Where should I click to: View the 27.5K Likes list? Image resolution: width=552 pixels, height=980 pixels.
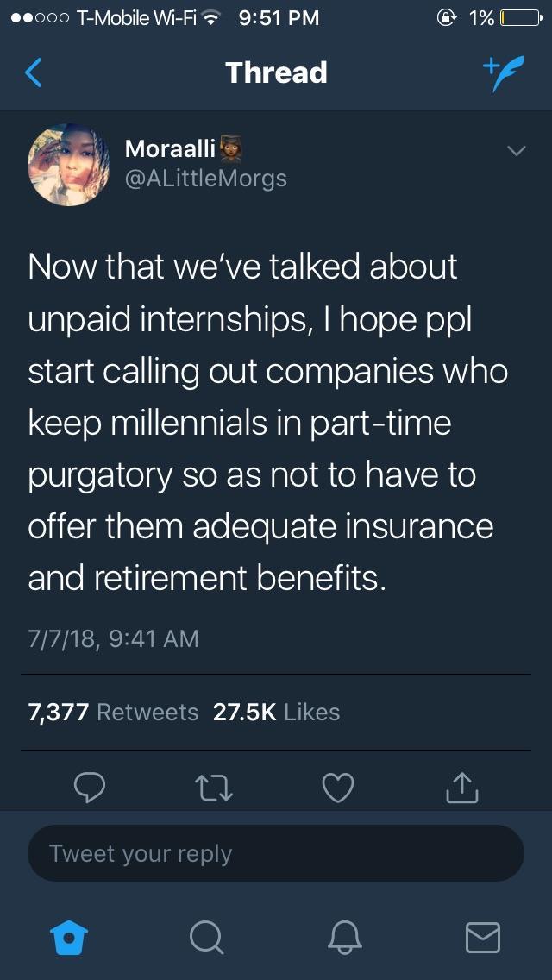pyautogui.click(x=276, y=712)
